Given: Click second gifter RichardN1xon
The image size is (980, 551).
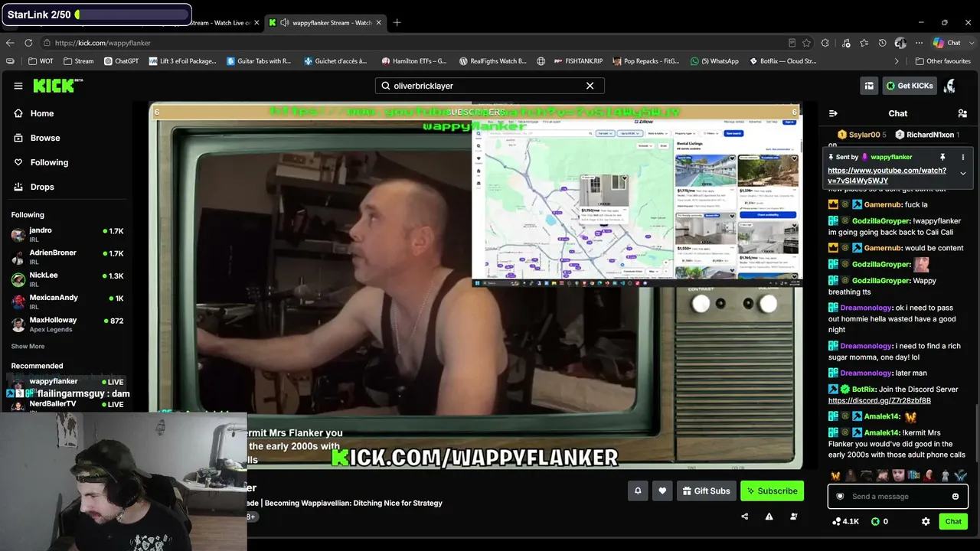Looking at the screenshot, I should pos(926,135).
